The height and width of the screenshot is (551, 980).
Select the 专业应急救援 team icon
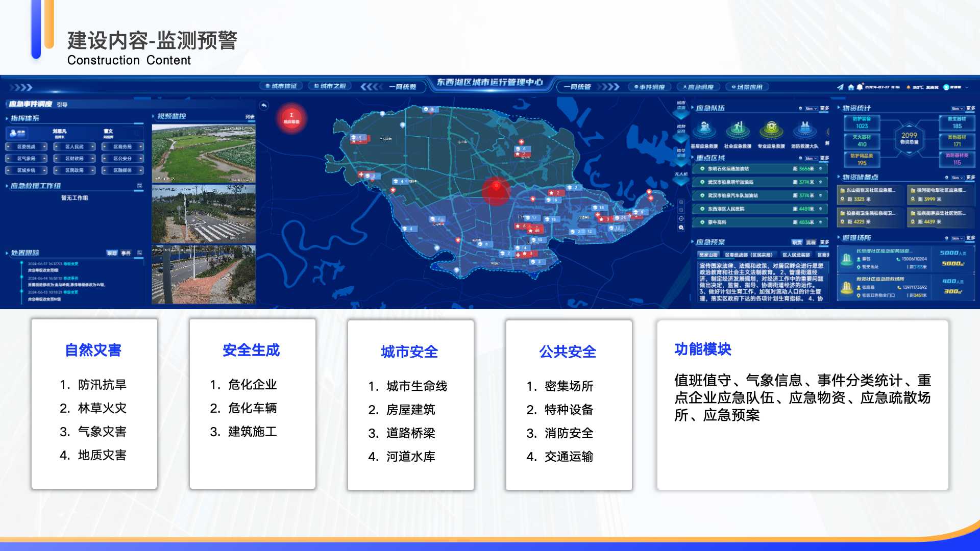point(771,129)
